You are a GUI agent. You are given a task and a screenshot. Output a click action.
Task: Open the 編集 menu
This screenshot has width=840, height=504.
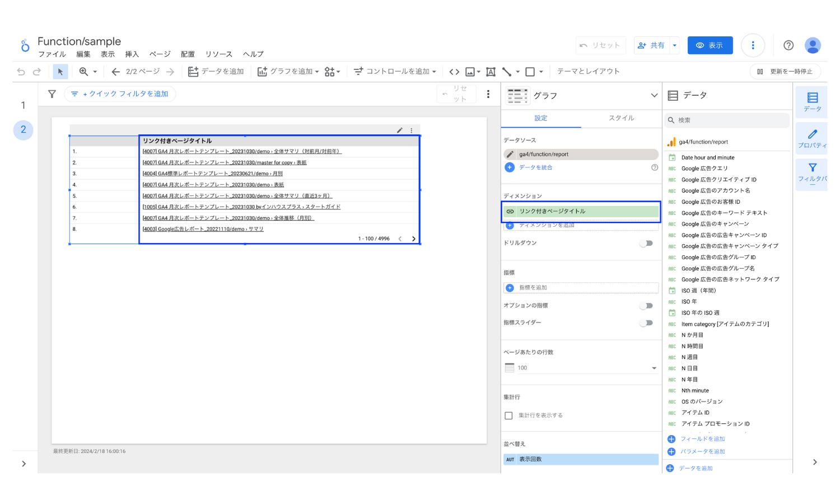83,54
